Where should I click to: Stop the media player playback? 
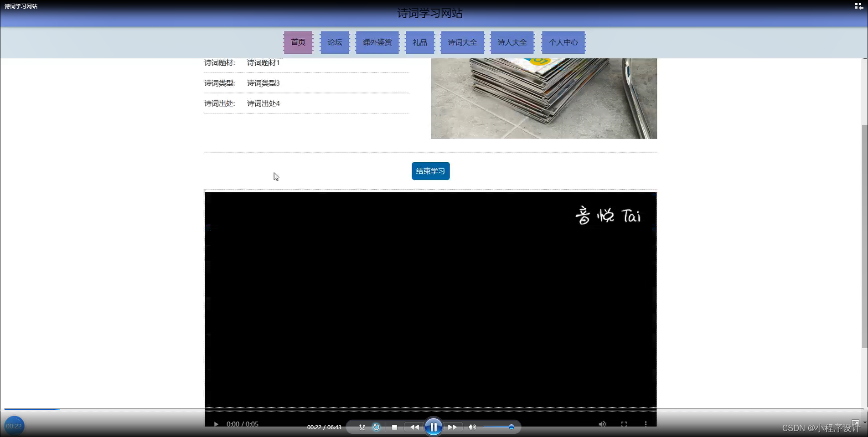point(394,427)
